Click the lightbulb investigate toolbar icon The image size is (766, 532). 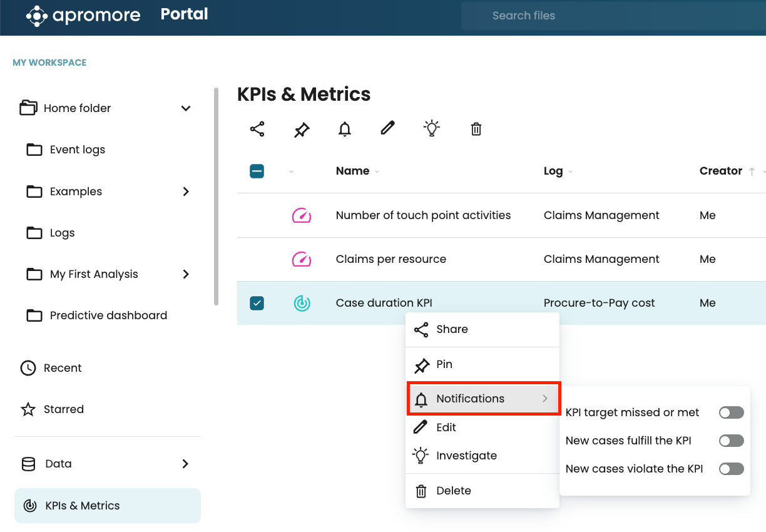point(432,129)
